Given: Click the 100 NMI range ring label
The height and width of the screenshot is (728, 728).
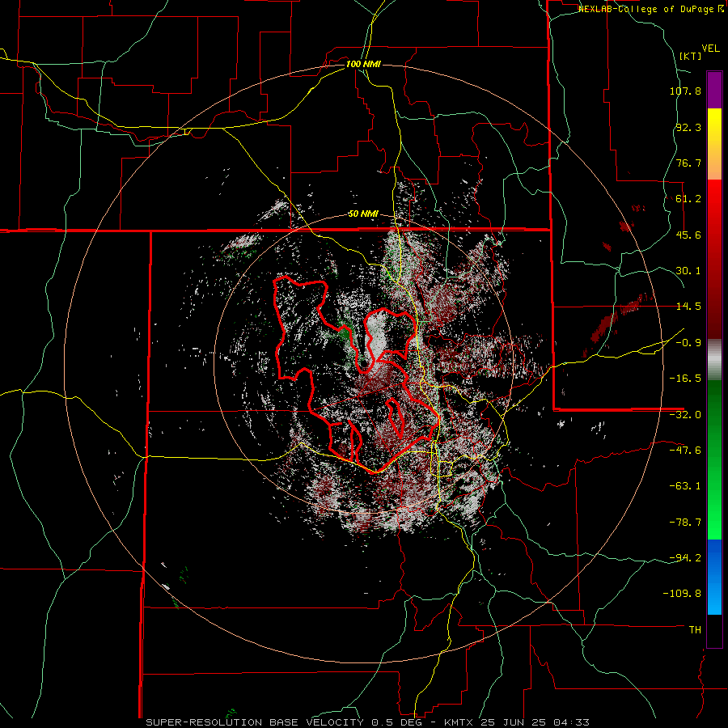Looking at the screenshot, I should (x=363, y=64).
